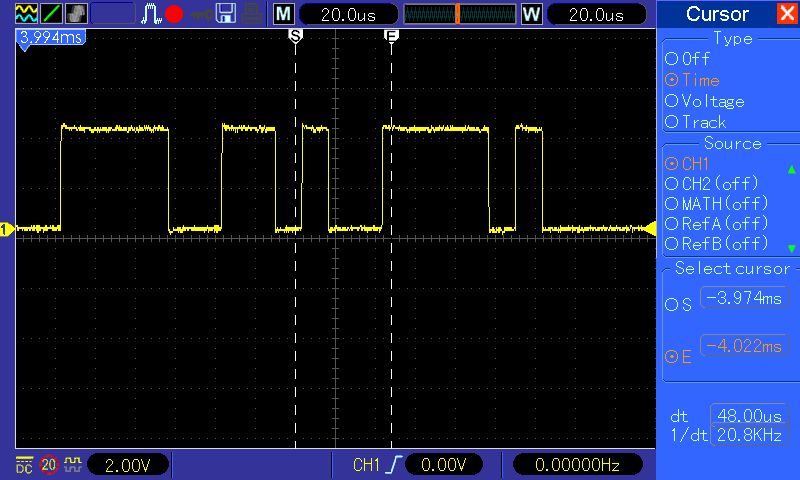Select the green diagonal line vector icon
Screen dimensions: 800x480
pos(51,14)
